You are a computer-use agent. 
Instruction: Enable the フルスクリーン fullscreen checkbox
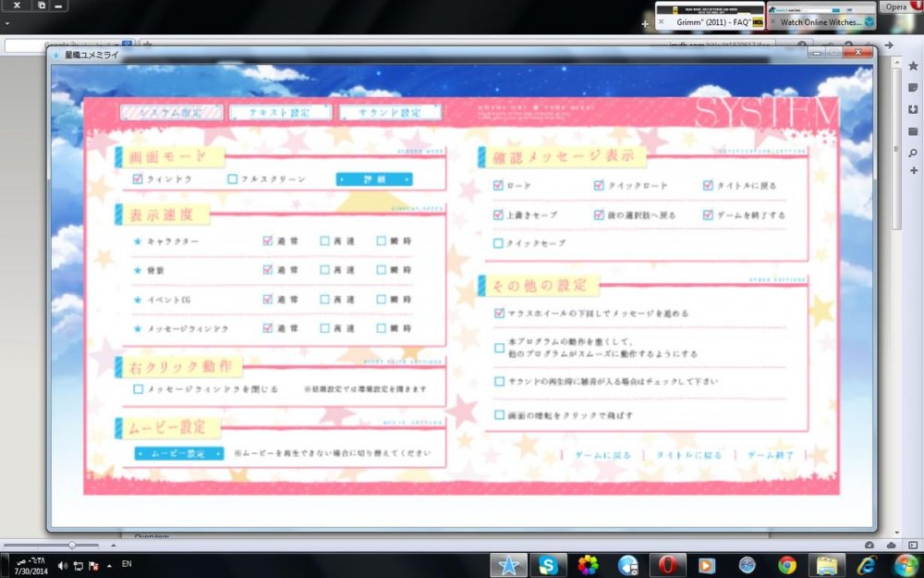(x=233, y=179)
